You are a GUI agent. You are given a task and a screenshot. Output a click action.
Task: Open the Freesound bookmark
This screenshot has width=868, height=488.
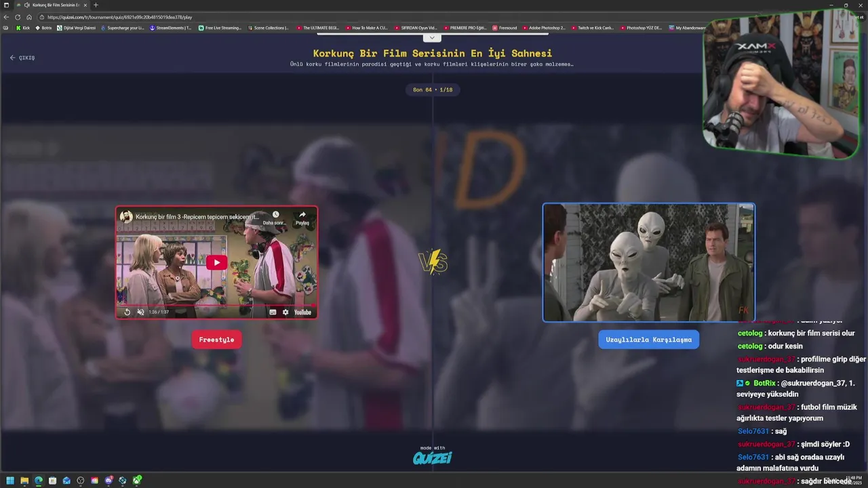(x=505, y=28)
